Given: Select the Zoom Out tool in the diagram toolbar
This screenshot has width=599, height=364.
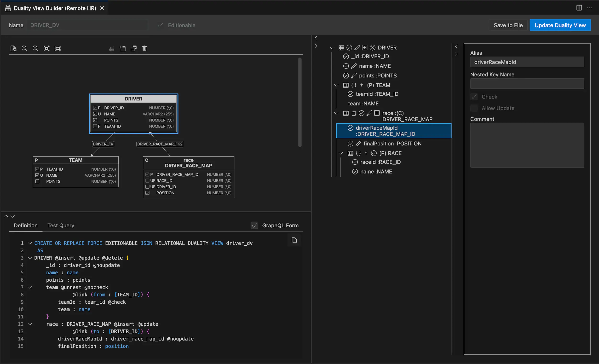Looking at the screenshot, I should (x=35, y=48).
